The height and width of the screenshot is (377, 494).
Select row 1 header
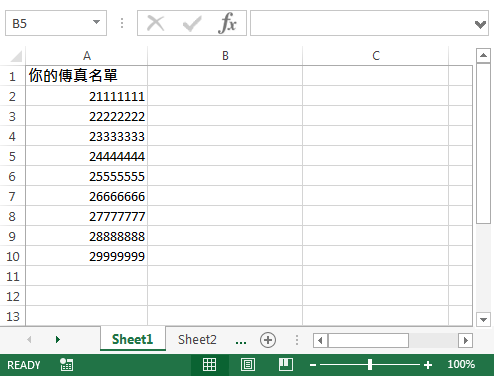[12, 76]
